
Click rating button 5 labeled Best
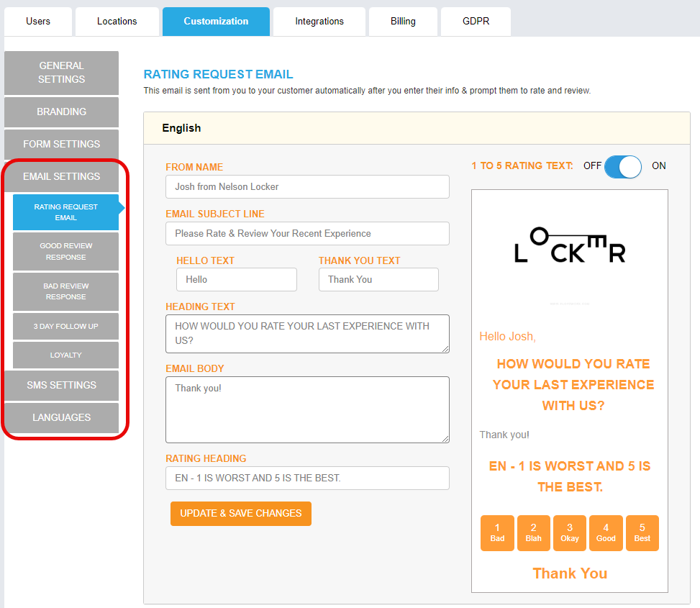pos(642,532)
